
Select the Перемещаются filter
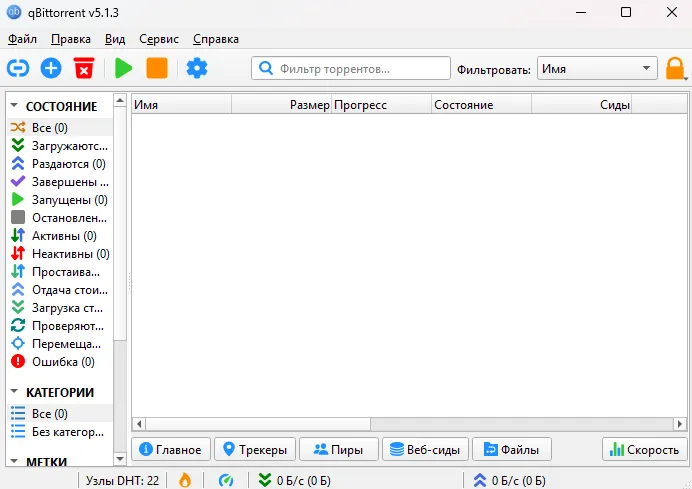[60, 344]
